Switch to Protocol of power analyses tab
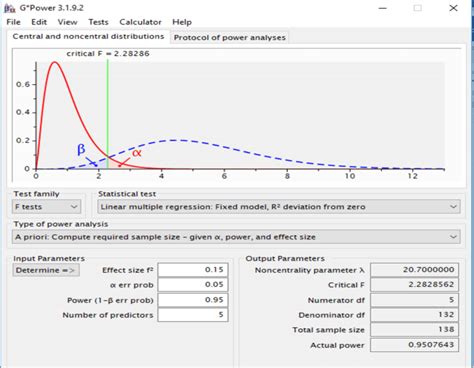This screenshot has width=474, height=368. pos(230,37)
